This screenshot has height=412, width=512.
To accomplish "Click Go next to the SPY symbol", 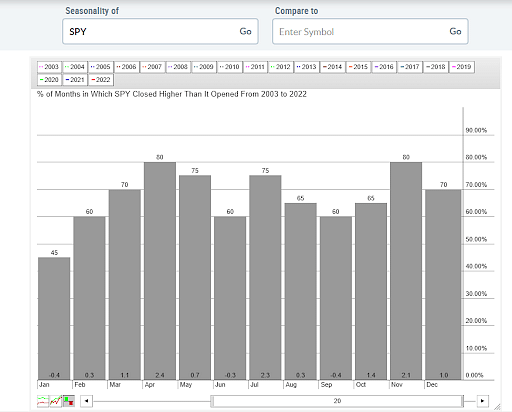I will 245,31.
